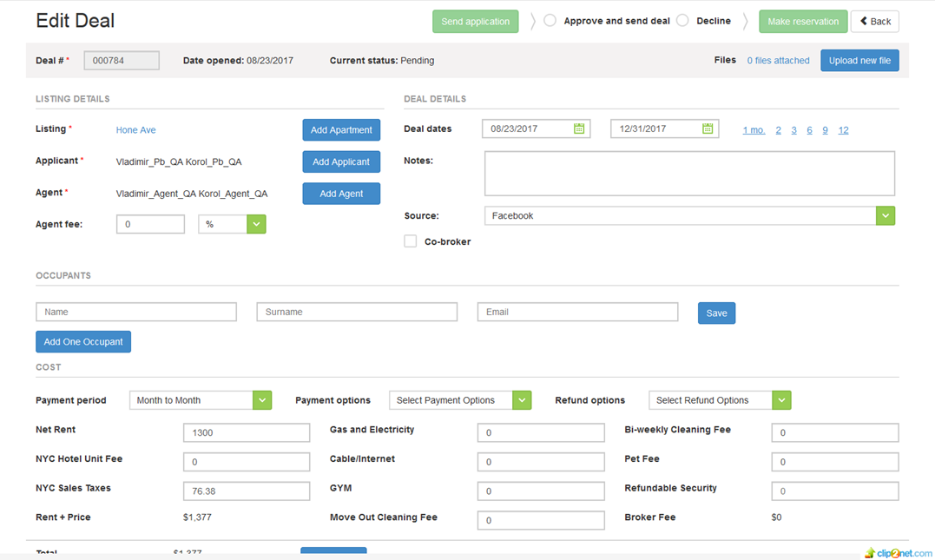Viewport: 935px width, 560px height.
Task: Open the 0 files attached link
Action: [x=778, y=61]
